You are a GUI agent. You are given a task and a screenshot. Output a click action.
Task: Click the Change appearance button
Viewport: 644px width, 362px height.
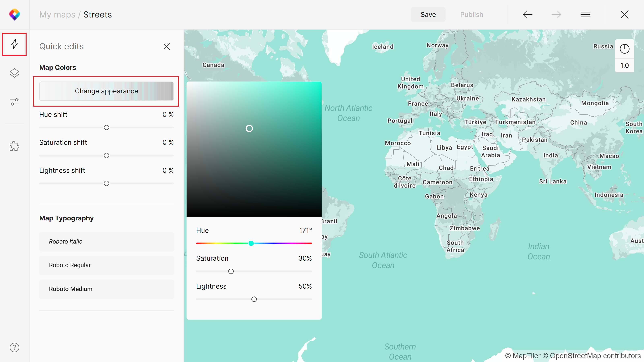(106, 91)
